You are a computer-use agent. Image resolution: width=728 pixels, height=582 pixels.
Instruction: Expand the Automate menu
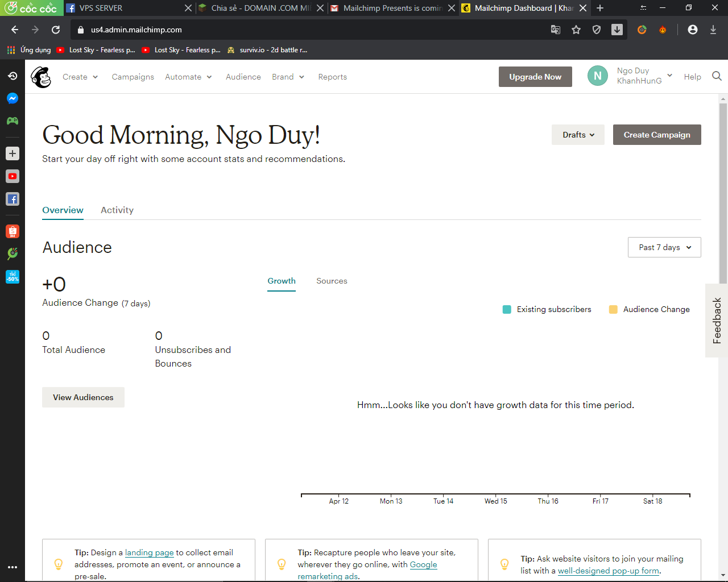point(188,77)
